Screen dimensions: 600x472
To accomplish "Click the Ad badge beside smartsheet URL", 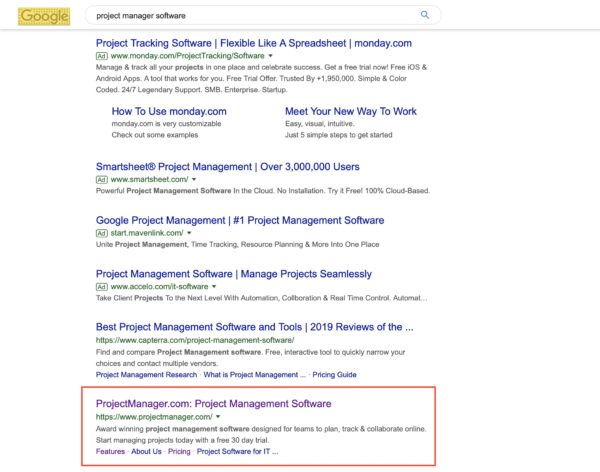I will (101, 180).
